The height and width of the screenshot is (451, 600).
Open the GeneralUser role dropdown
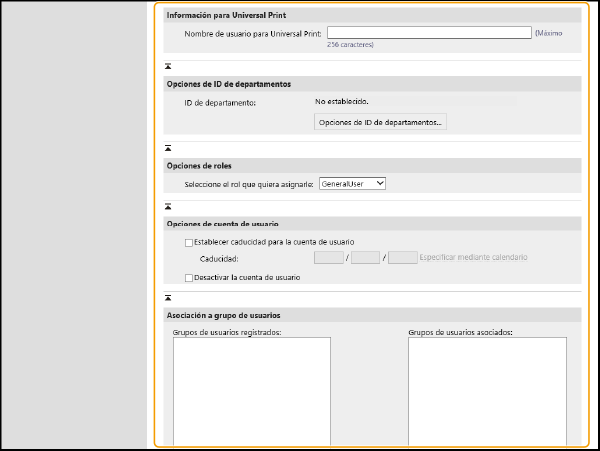coord(352,184)
